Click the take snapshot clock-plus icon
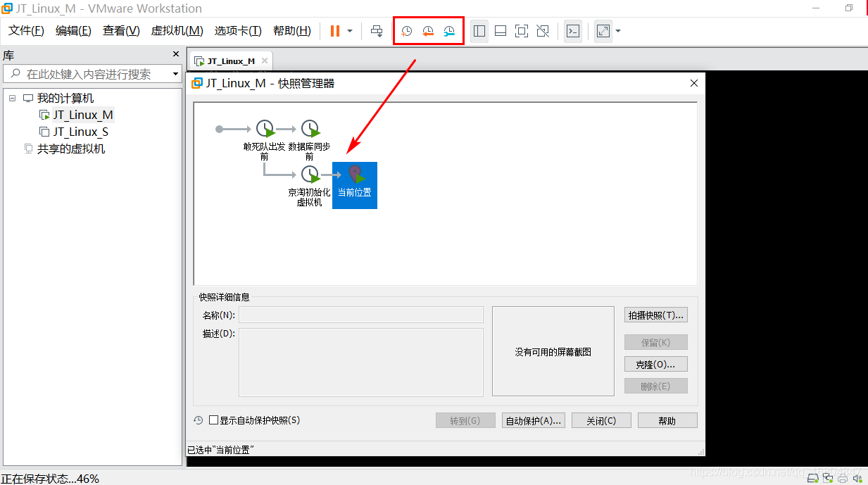Viewport: 868px width, 485px height. (407, 31)
